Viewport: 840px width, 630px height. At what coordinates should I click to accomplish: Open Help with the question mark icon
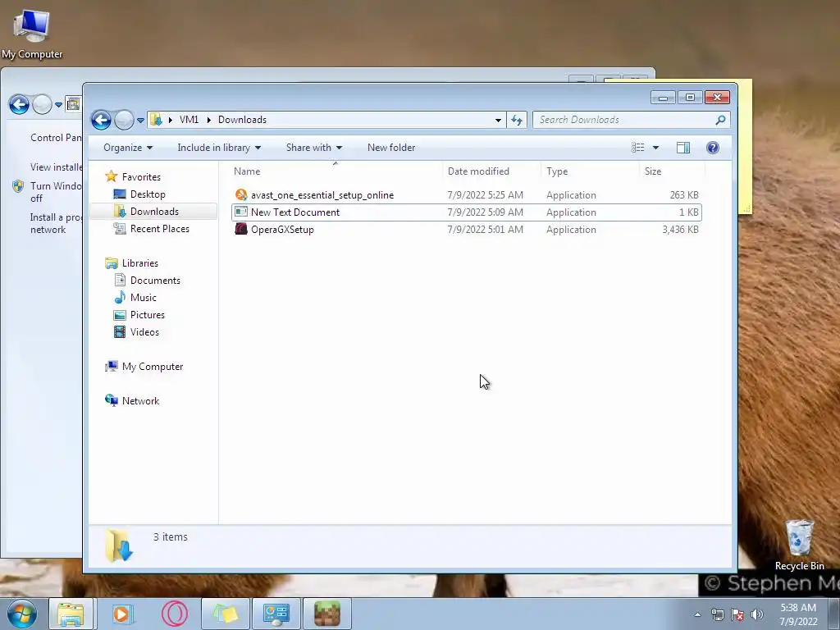[713, 148]
